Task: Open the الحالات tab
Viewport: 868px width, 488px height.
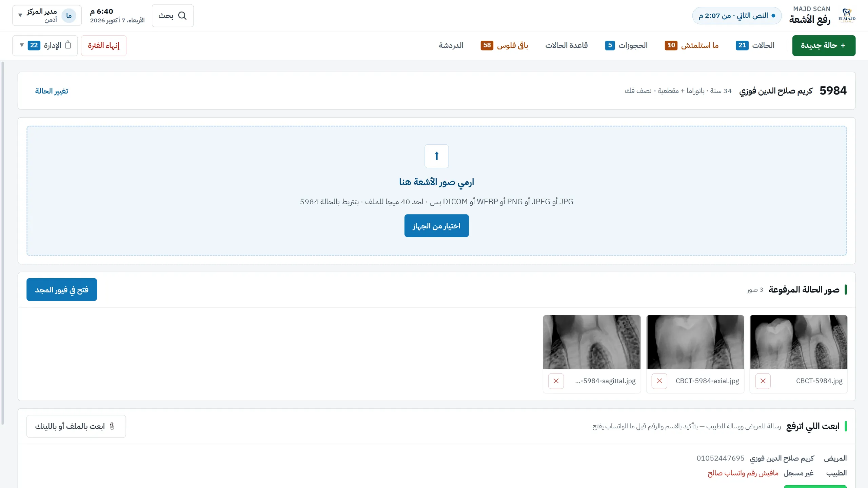Action: coord(755,45)
